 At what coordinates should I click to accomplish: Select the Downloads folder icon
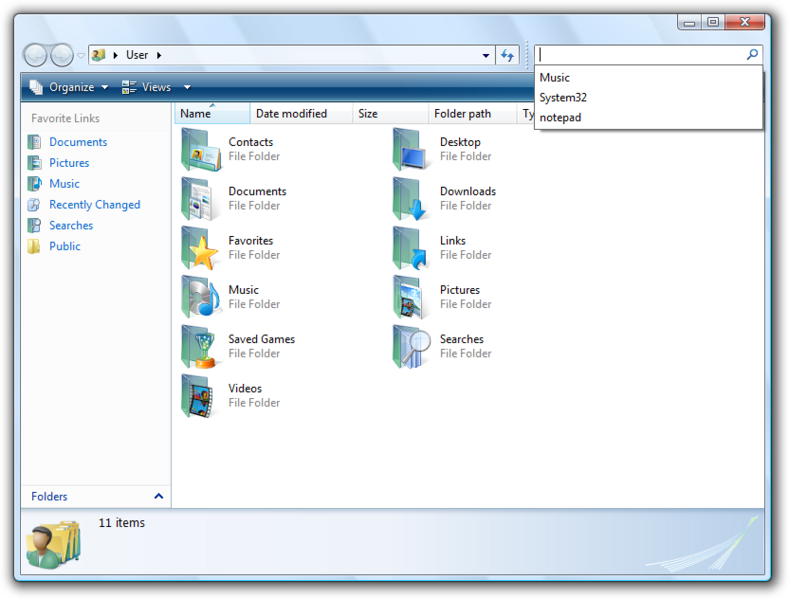(x=413, y=199)
